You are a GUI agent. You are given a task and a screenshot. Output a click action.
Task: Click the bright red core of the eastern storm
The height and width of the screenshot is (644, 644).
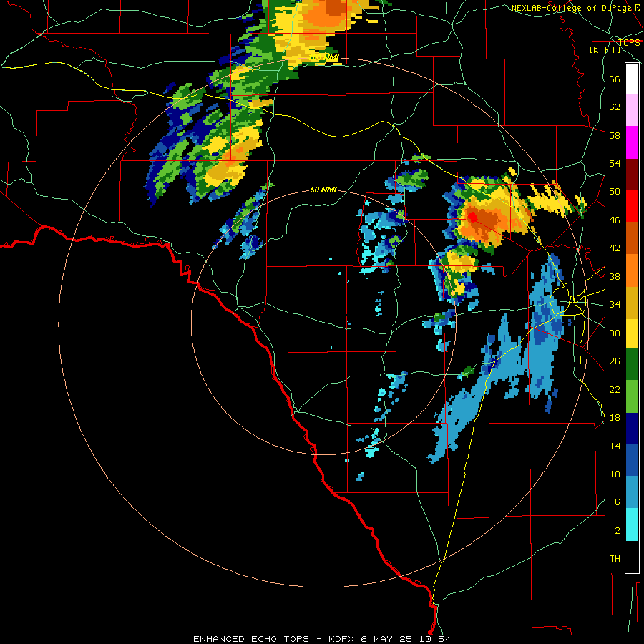pos(472,216)
